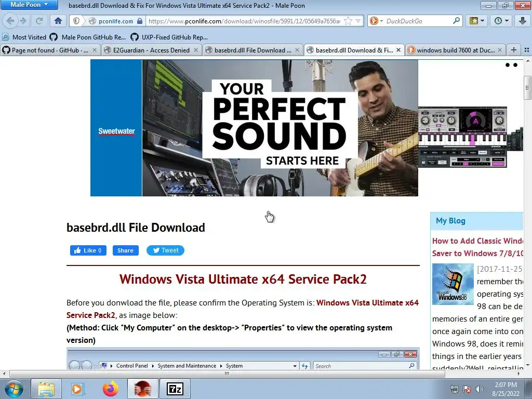Close the Page not found · GitHub tab
Viewport: 532px width, 399px height.
coord(95,50)
